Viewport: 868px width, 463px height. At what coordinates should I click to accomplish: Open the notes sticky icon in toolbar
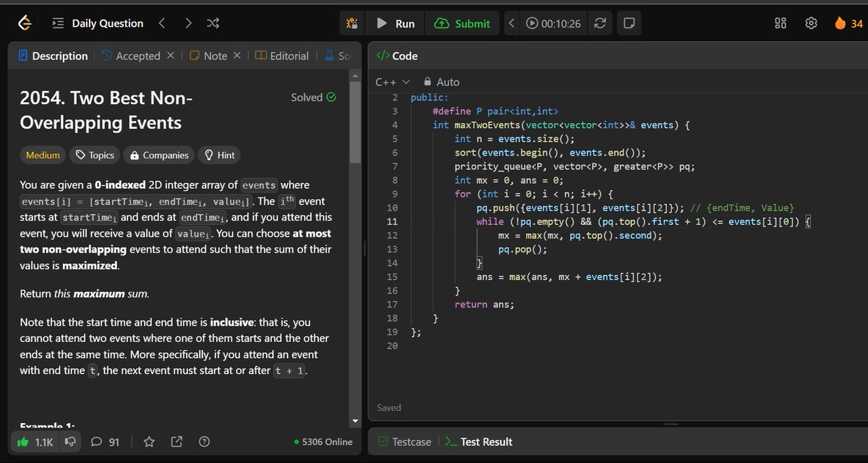pos(629,23)
